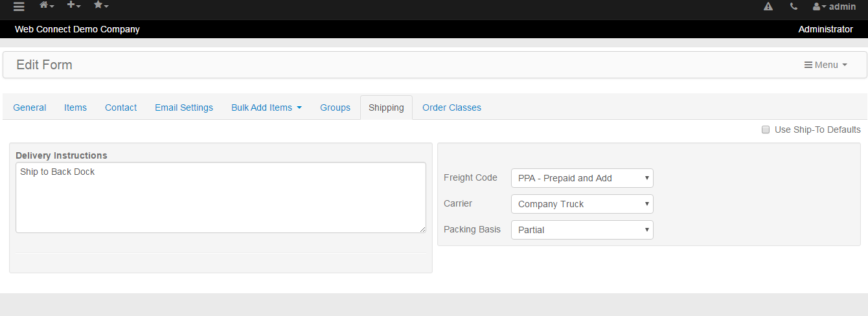This screenshot has height=316, width=868.
Task: Go to the Email Settings tab
Action: (184, 107)
